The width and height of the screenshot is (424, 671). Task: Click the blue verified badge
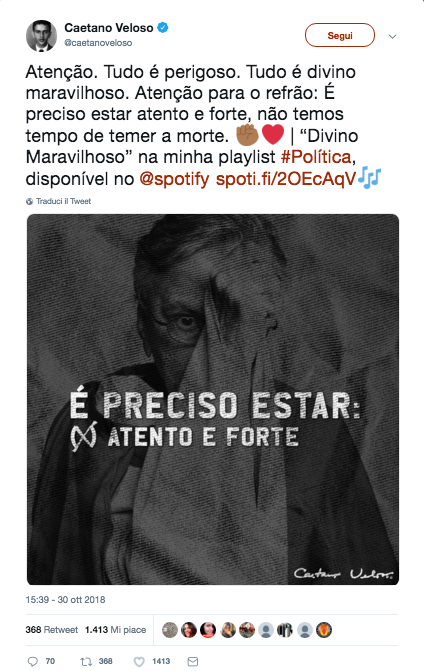tap(163, 28)
